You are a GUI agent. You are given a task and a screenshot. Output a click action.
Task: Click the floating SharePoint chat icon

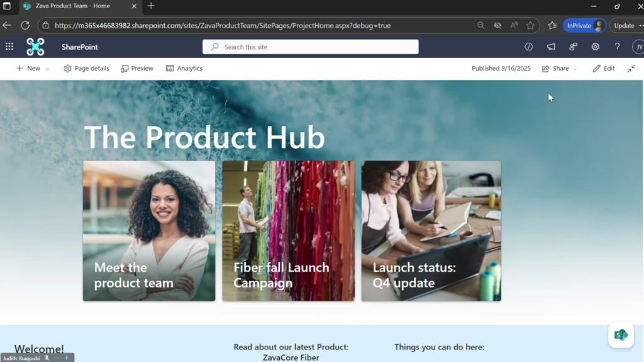pos(621,335)
